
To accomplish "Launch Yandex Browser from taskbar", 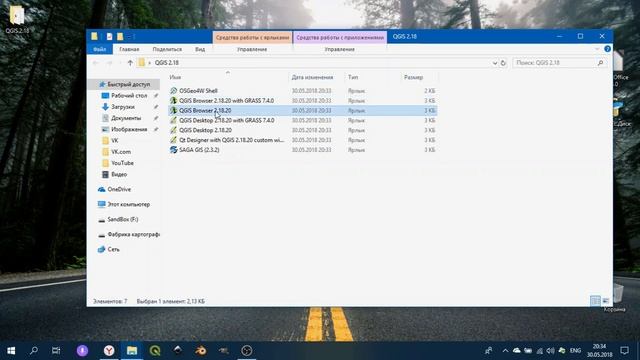I will click(x=109, y=351).
